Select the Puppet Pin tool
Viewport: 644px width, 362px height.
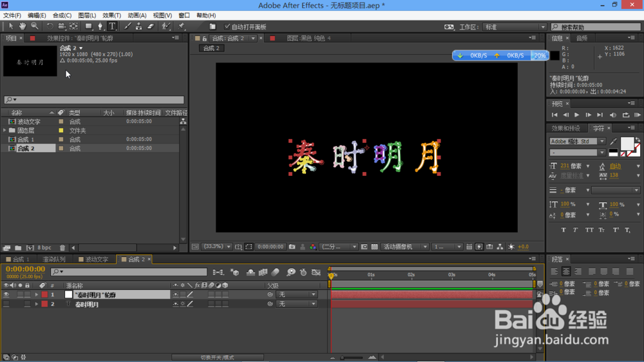[181, 26]
